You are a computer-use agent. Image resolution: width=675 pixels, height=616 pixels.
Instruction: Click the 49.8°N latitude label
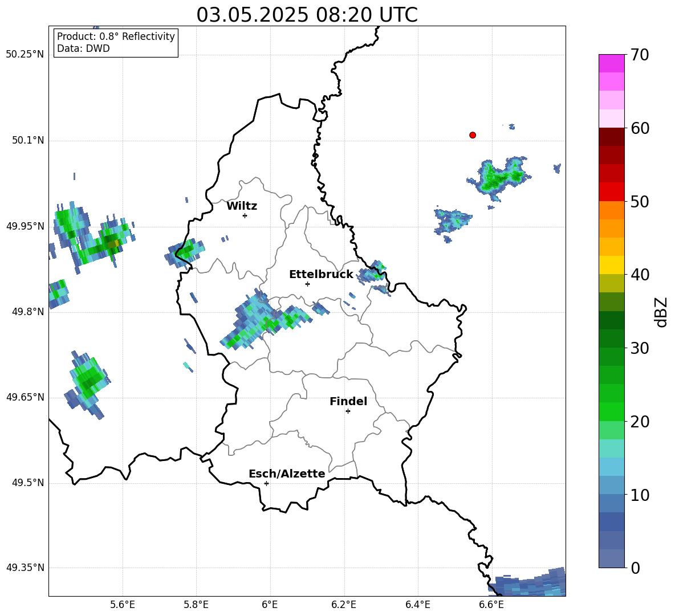[x=28, y=312]
